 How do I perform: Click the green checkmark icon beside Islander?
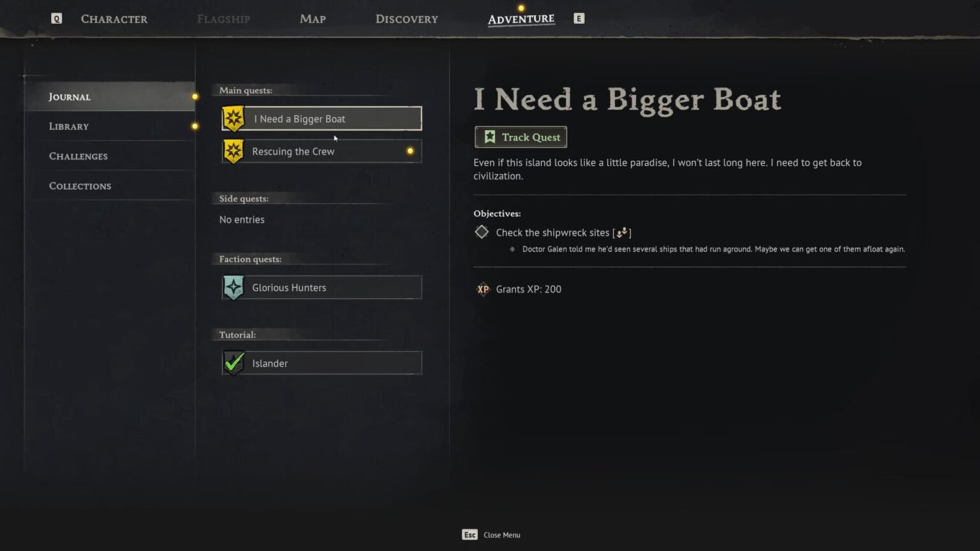pyautogui.click(x=234, y=363)
